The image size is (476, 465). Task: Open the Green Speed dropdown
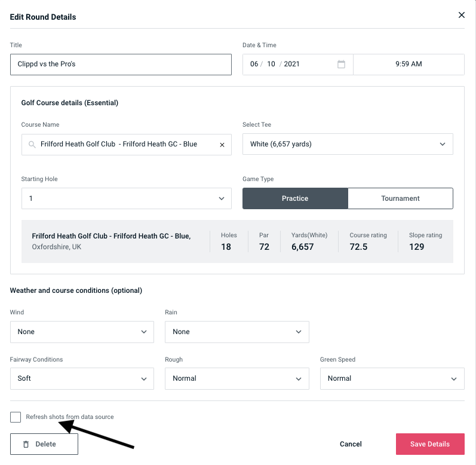click(x=392, y=378)
